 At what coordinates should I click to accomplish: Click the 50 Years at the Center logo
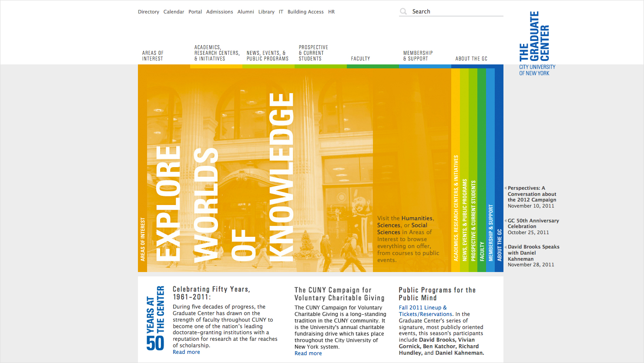coord(155,318)
